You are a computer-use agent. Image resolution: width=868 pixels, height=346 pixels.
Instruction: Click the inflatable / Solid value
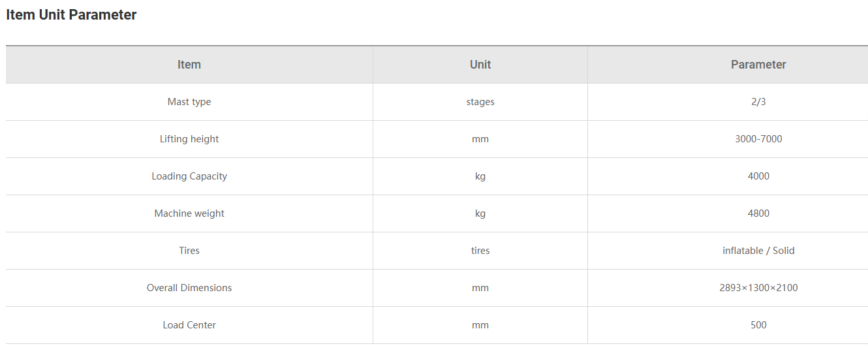758,251
